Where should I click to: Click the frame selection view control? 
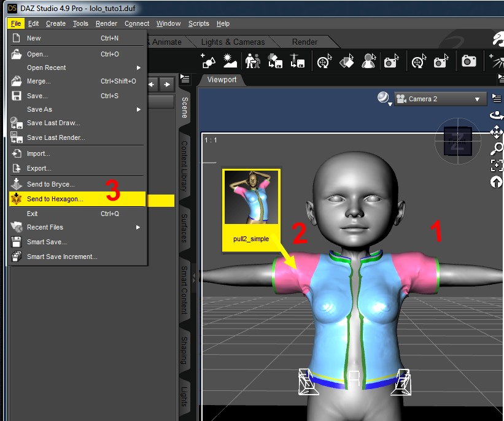coord(497,166)
